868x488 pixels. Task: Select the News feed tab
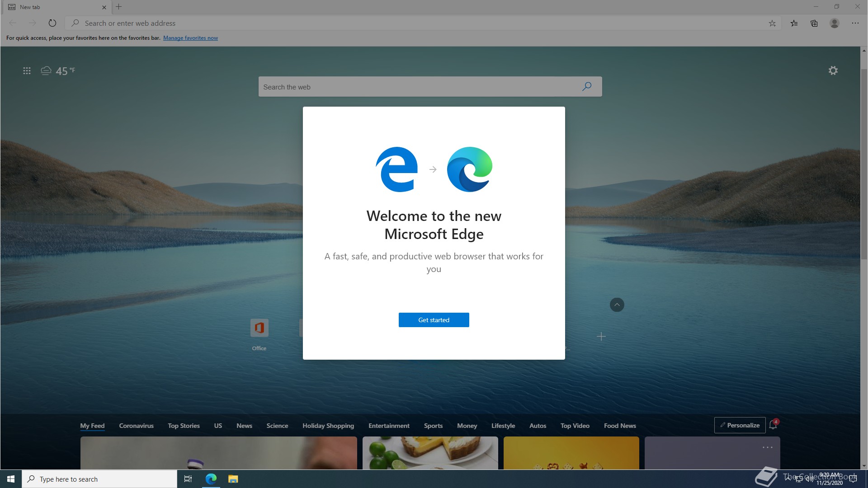244,426
